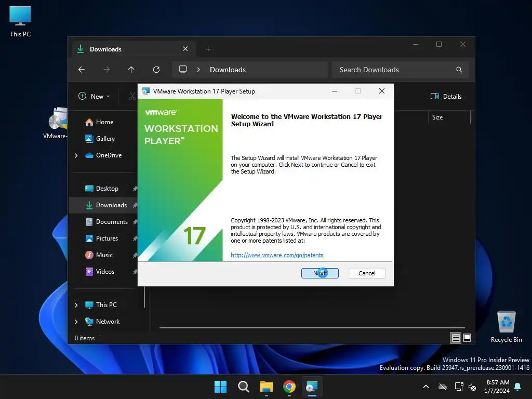This screenshot has height=399, width=532.
Task: Minimize the VMware Setup dialog
Action: (x=335, y=91)
